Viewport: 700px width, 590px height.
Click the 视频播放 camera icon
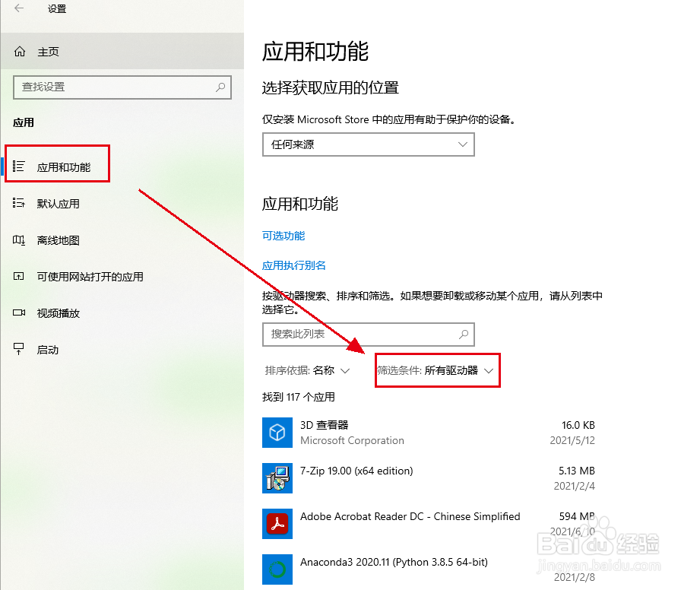point(19,312)
